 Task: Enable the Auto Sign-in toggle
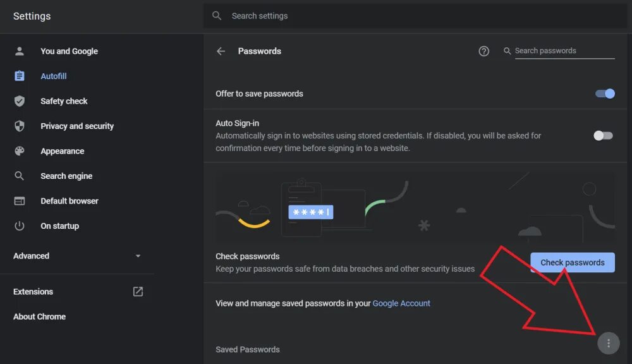[x=604, y=135]
